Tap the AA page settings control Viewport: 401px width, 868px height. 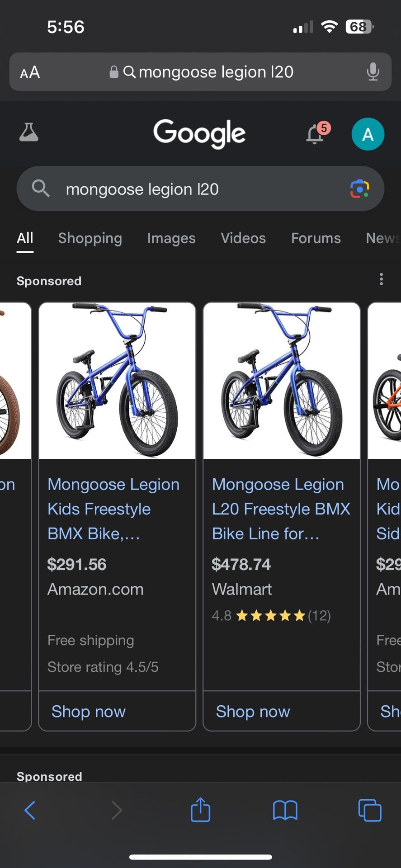tap(29, 72)
